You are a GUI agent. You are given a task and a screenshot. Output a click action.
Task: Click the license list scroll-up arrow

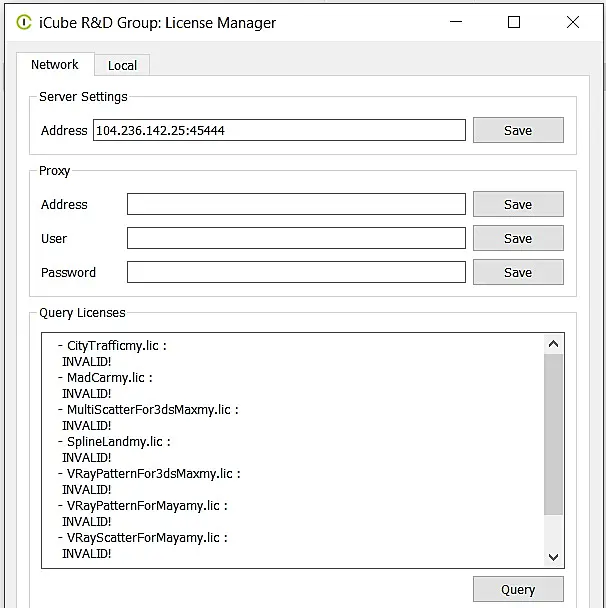(x=553, y=344)
